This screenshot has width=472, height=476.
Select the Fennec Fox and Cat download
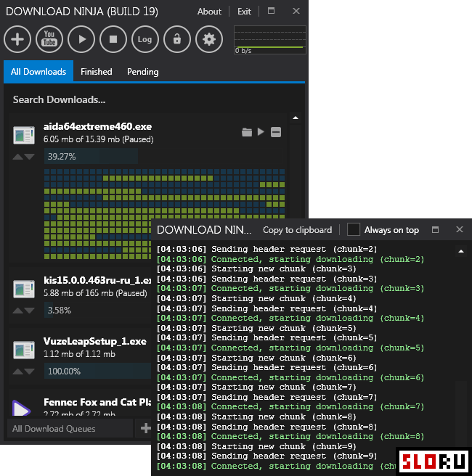coord(97,402)
